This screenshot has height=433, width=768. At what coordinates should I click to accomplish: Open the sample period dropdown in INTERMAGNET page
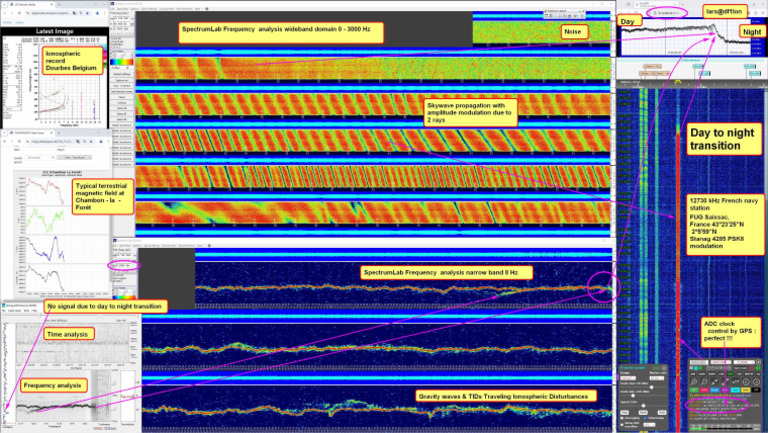point(40,158)
